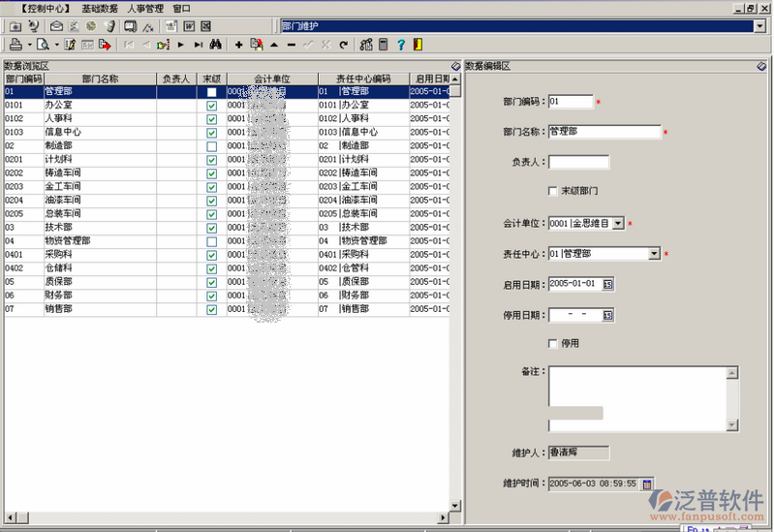Open the 人事管理 menu

click(x=145, y=8)
